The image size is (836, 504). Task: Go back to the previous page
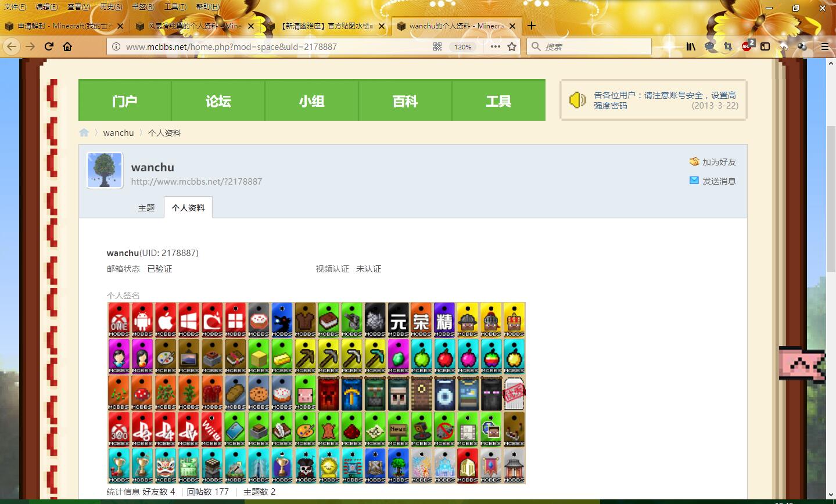pos(12,46)
